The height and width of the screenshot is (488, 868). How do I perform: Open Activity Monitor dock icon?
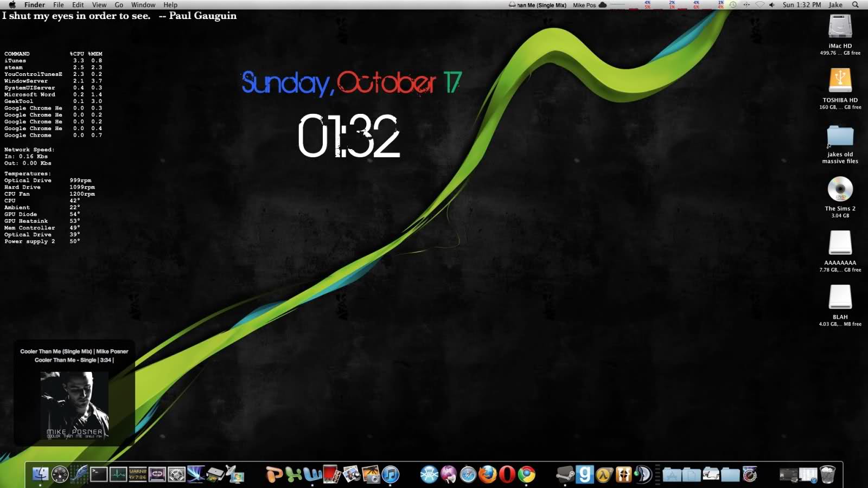(118, 474)
